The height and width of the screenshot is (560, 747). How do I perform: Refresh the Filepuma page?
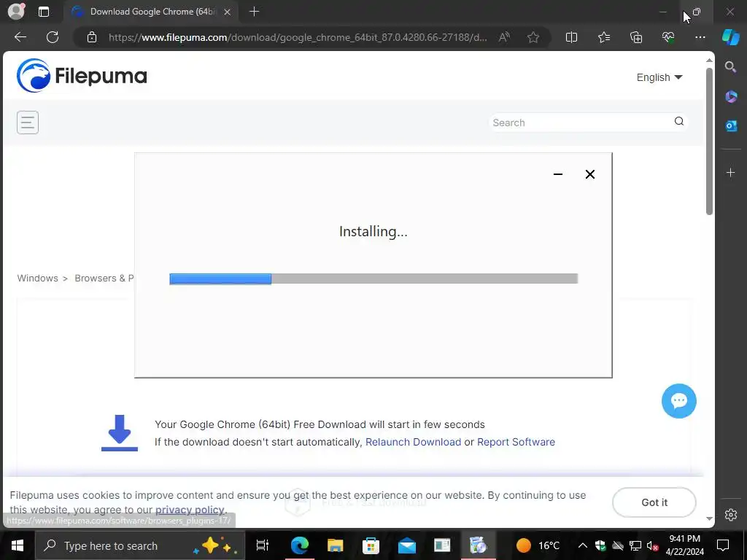click(53, 37)
